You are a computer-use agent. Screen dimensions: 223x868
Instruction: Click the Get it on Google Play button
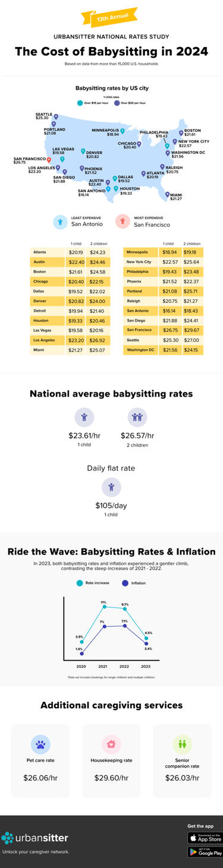coord(205,852)
